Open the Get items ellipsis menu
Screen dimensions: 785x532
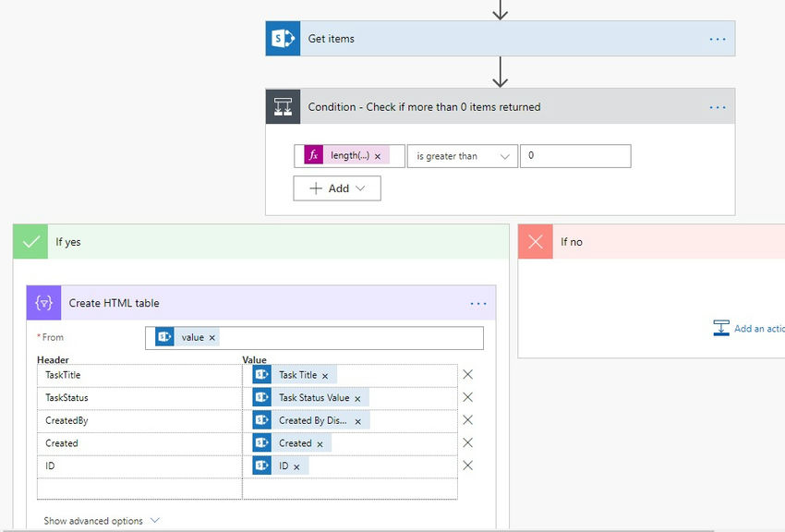(x=718, y=39)
